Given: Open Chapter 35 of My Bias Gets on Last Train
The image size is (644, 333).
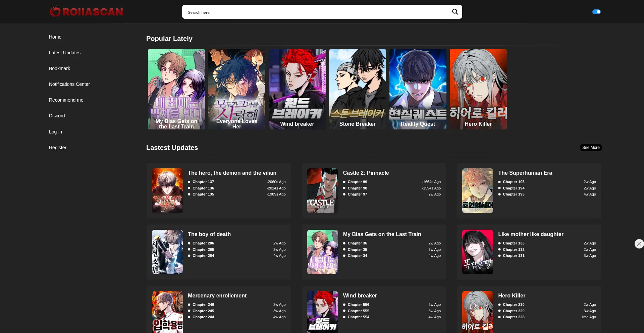Looking at the screenshot, I should click(x=357, y=249).
